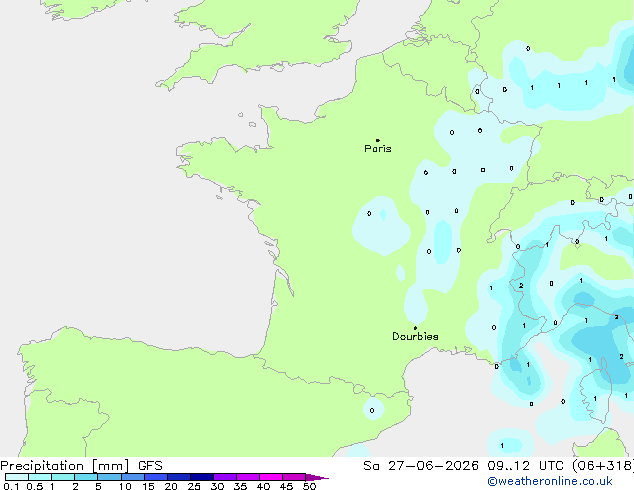
Task: Pick the 10–15 mm blue legend swatch
Action: 133,477
